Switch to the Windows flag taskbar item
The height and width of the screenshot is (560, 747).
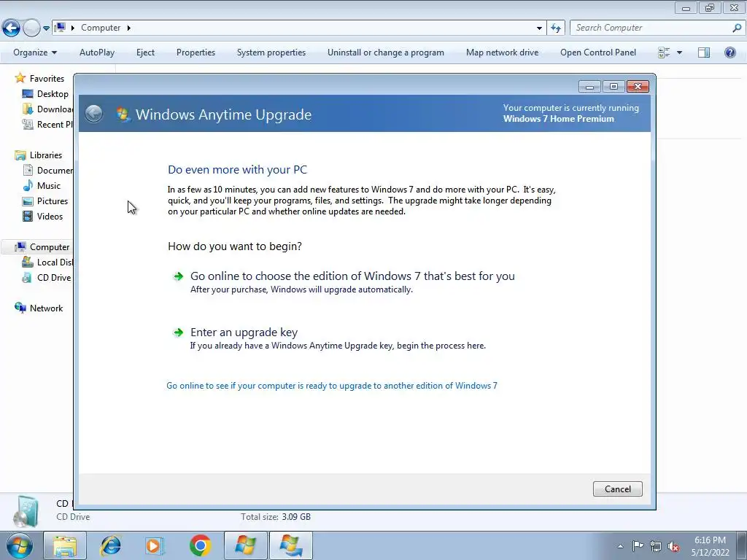246,545
